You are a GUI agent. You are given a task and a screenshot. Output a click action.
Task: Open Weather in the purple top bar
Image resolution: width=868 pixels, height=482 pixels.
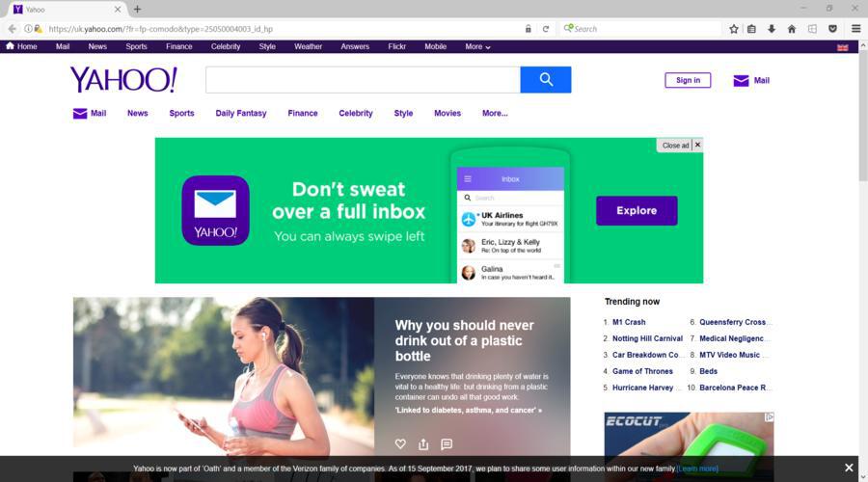click(x=308, y=46)
